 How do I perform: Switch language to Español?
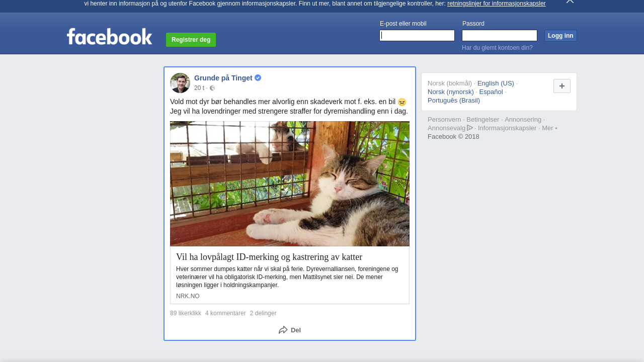click(x=491, y=92)
